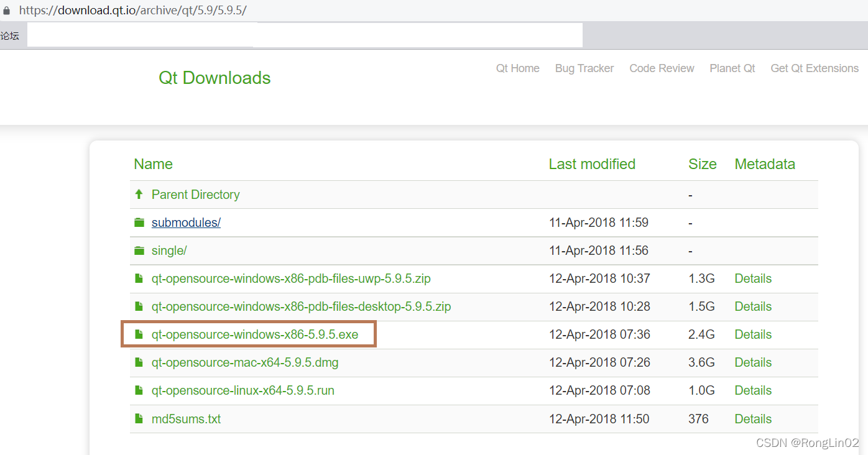This screenshot has width=868, height=455.
Task: Download qt-opensource-mac-x64-5.9.5.dmg
Action: [245, 362]
